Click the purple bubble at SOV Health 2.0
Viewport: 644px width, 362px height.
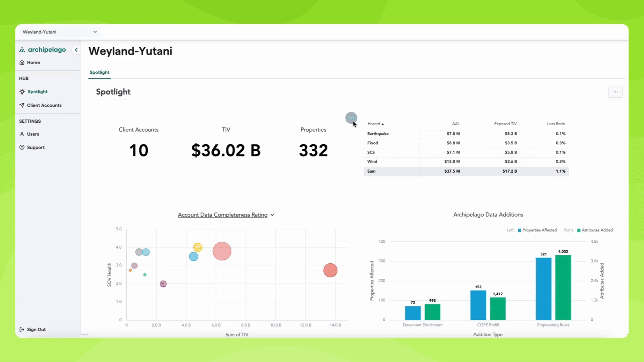163,284
